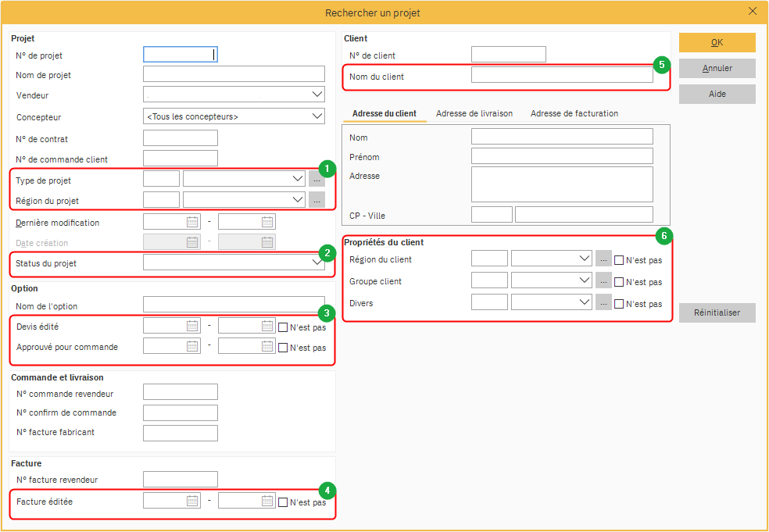Click the ellipsis browse button for Type de projet

317,179
